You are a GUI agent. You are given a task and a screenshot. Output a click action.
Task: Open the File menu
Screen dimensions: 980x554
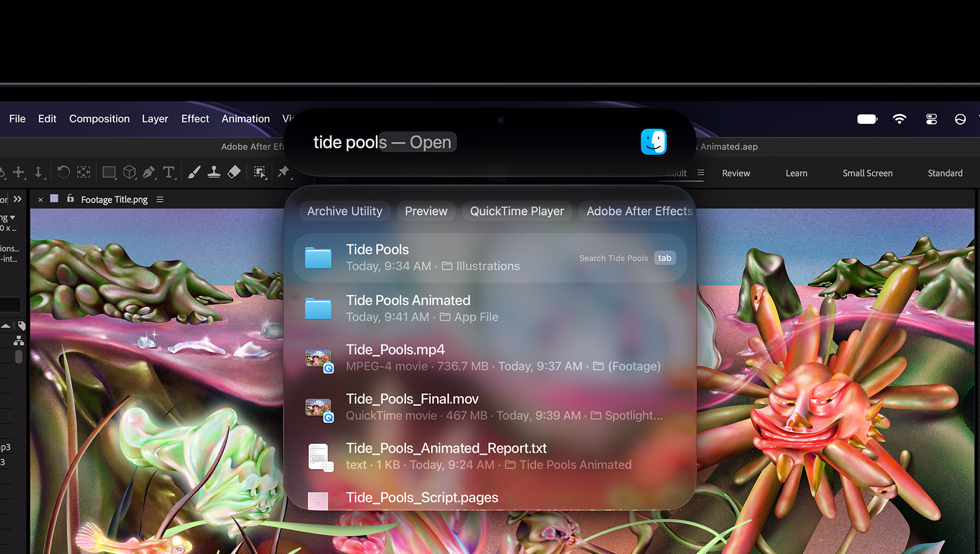(x=17, y=119)
